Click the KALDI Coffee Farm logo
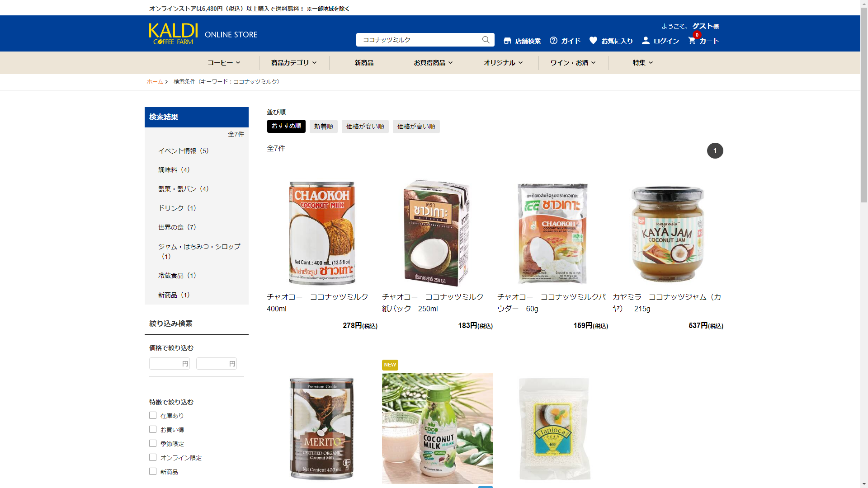The height and width of the screenshot is (488, 868). click(x=173, y=34)
